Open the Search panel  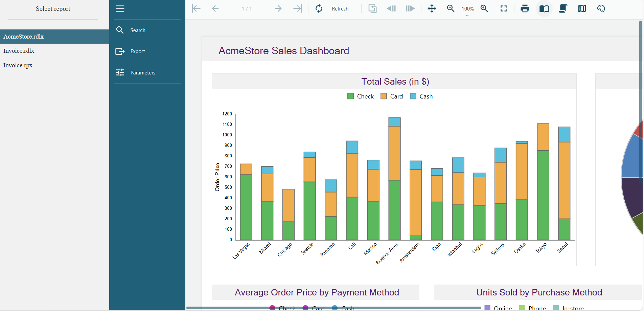click(138, 30)
